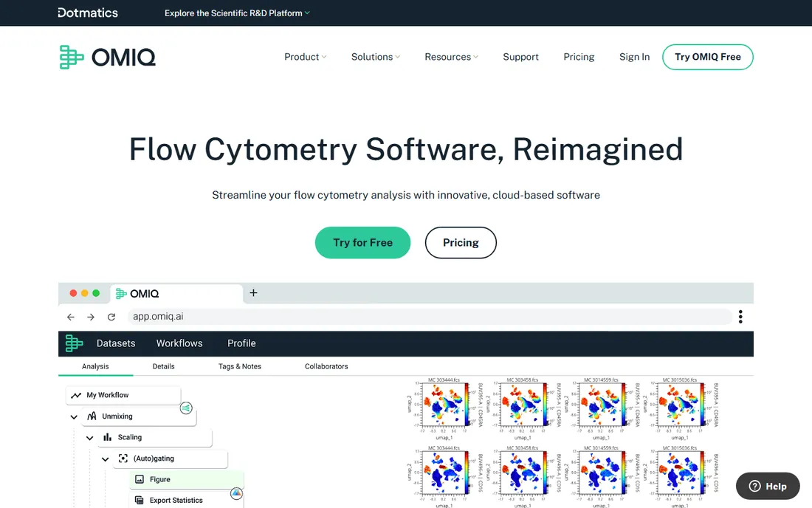Click the Scaling bar chart icon

[107, 437]
